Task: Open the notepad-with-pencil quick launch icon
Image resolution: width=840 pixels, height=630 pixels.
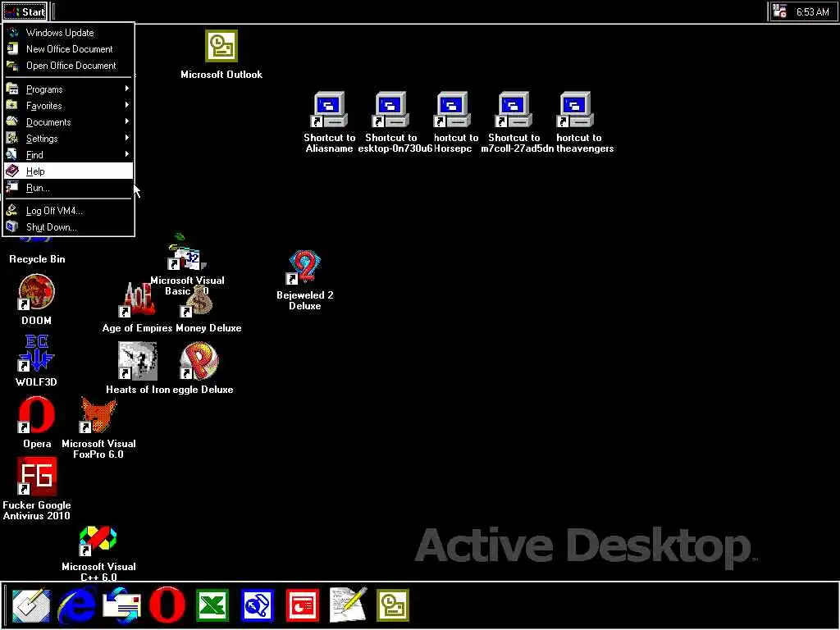Action: [348, 605]
